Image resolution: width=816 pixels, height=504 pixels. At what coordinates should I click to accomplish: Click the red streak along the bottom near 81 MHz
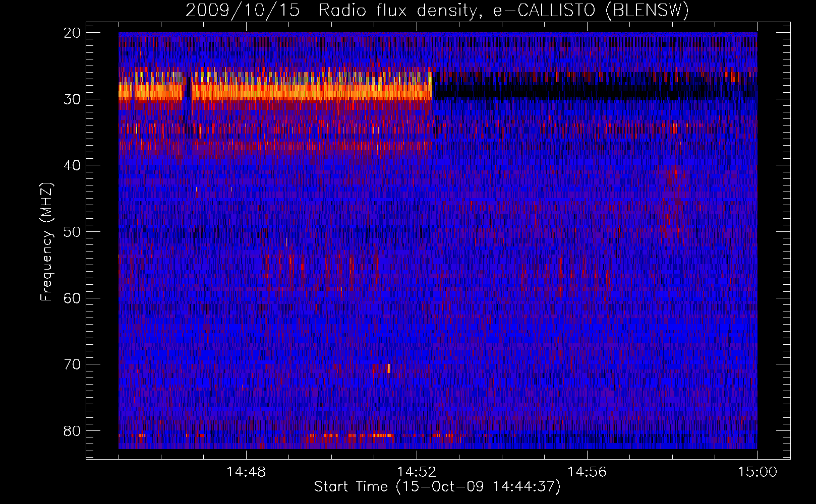coord(352,435)
